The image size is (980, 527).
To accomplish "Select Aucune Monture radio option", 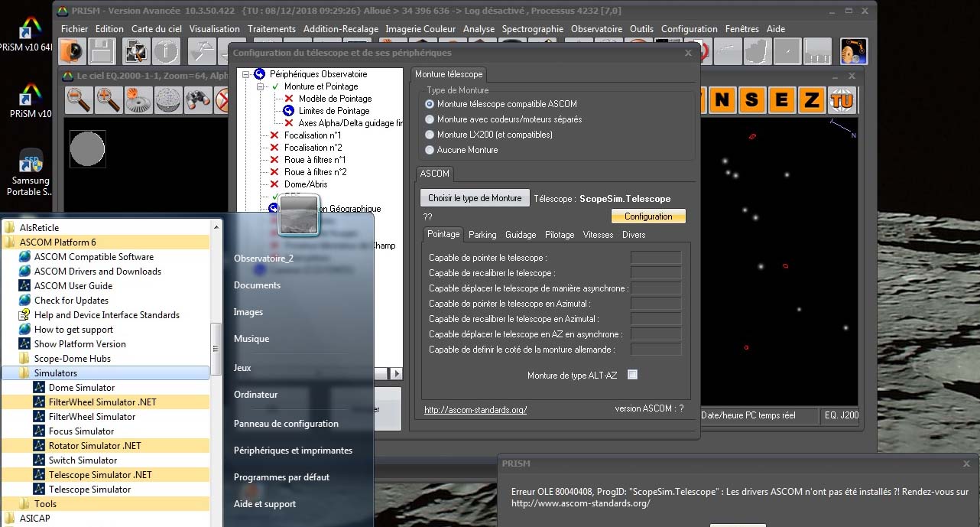I will coord(430,150).
